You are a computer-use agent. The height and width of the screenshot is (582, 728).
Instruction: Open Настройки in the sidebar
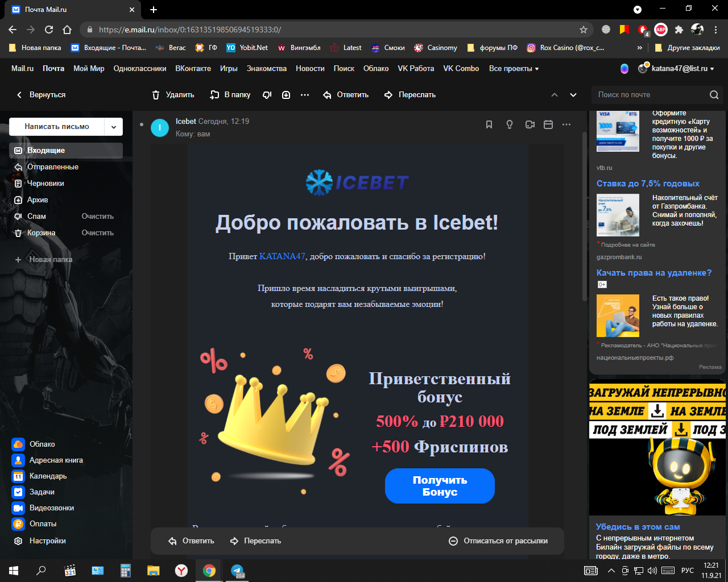coord(40,541)
